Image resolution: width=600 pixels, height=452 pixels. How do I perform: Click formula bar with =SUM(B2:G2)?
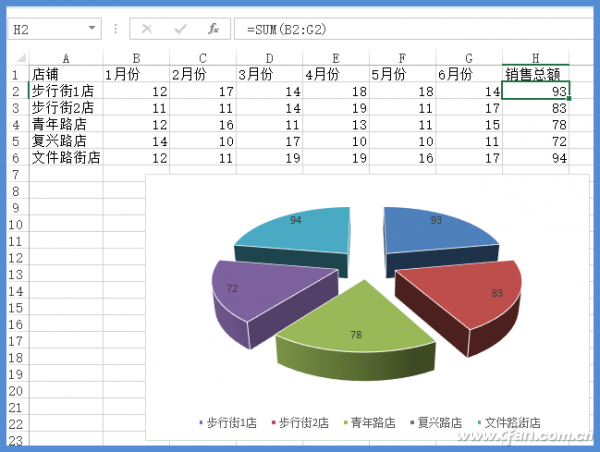413,29
